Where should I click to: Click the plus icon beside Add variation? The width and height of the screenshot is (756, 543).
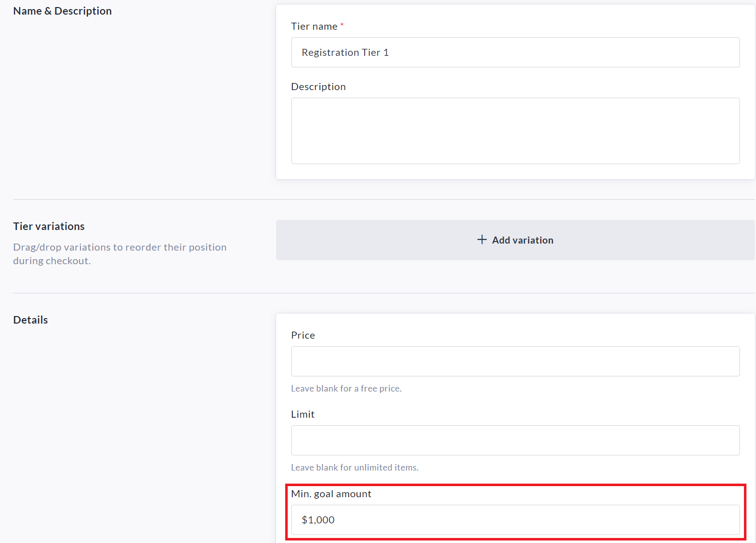point(482,240)
